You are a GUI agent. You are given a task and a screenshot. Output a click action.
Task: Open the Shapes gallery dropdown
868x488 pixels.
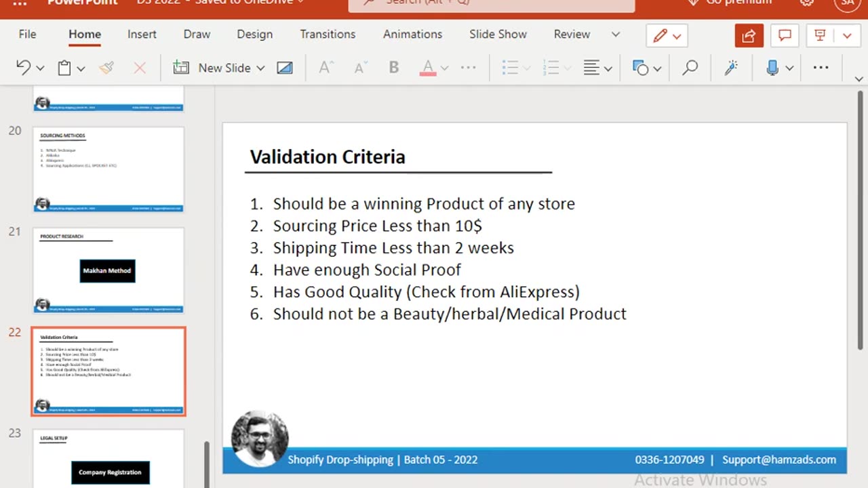click(x=657, y=68)
